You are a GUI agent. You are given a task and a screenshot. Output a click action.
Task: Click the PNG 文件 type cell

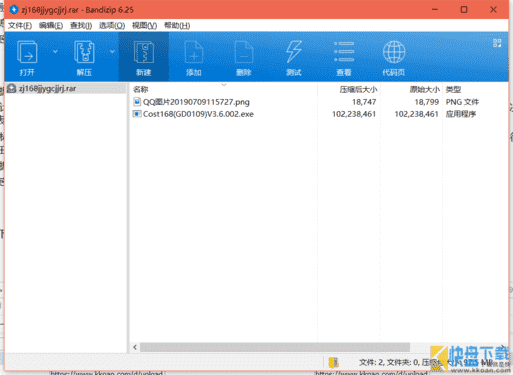coord(462,102)
